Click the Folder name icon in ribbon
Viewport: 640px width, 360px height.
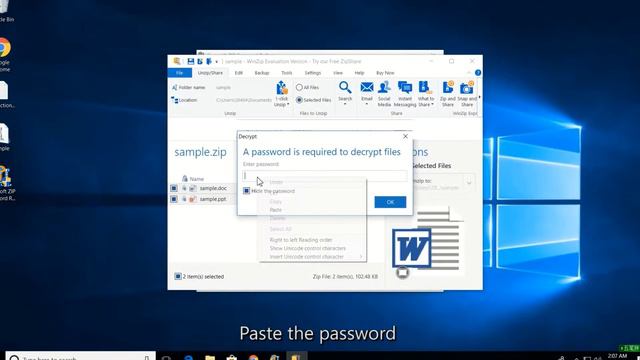[x=175, y=87]
